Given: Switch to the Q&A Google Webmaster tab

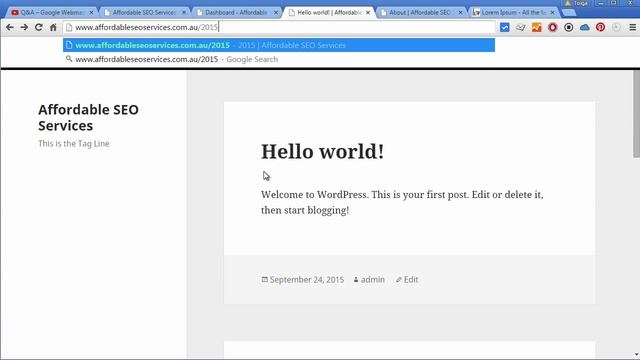Looking at the screenshot, I should [51, 13].
